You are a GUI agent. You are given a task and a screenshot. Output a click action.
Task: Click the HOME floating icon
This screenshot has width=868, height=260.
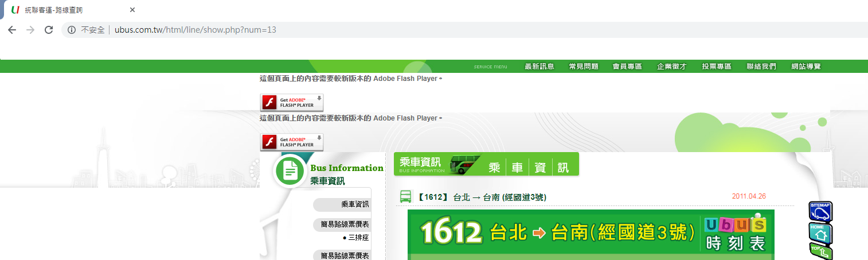click(820, 232)
